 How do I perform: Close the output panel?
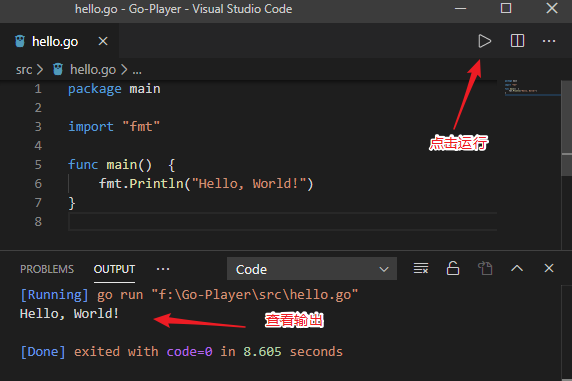click(549, 268)
